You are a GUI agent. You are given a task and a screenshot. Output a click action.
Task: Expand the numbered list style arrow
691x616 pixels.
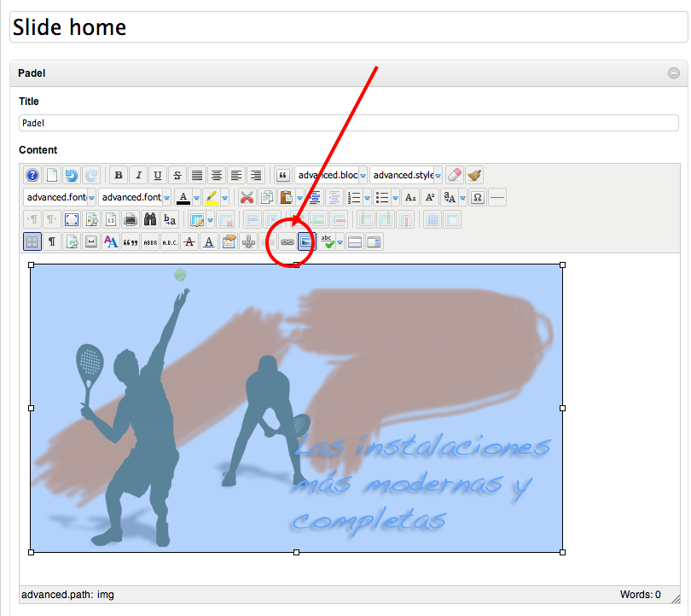[368, 197]
